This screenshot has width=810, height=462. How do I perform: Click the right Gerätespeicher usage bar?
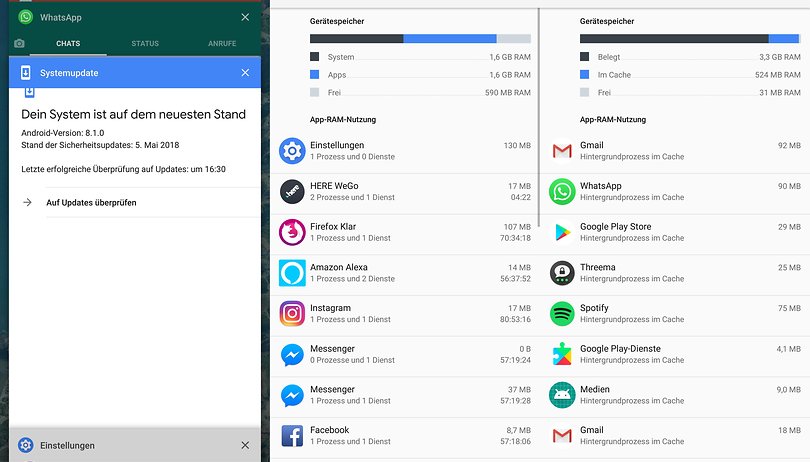pos(689,38)
